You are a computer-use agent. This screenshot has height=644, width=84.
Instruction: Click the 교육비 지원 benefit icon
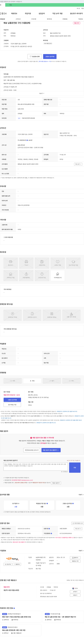tap(58, 263)
